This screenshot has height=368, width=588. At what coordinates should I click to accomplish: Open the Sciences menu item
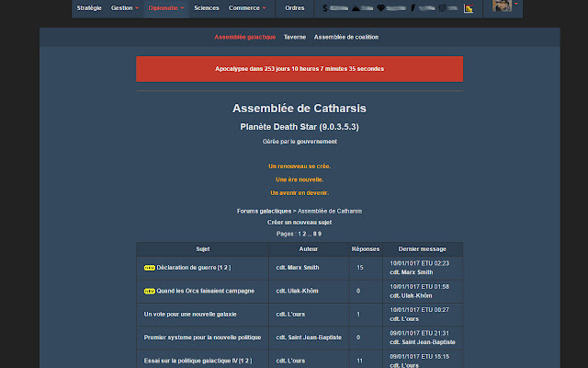point(207,7)
